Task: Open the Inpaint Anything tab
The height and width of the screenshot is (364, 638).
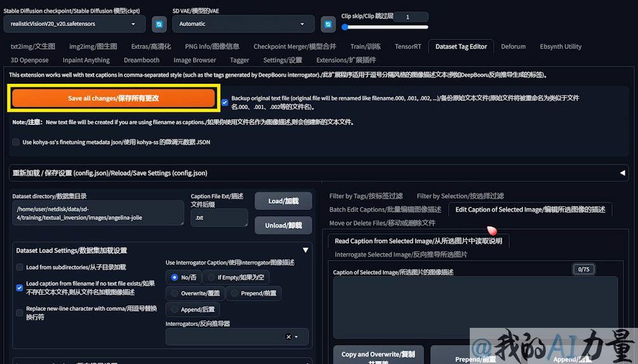Action: click(86, 60)
